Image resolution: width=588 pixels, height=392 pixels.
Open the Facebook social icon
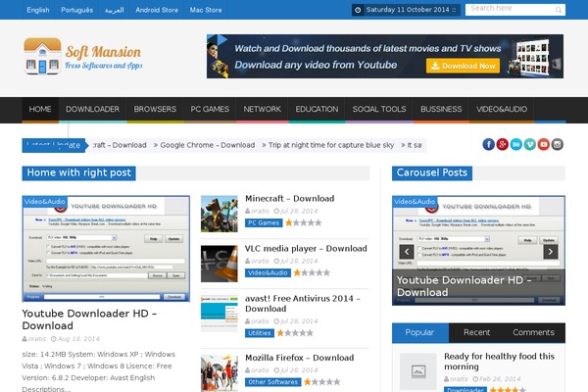[488, 144]
